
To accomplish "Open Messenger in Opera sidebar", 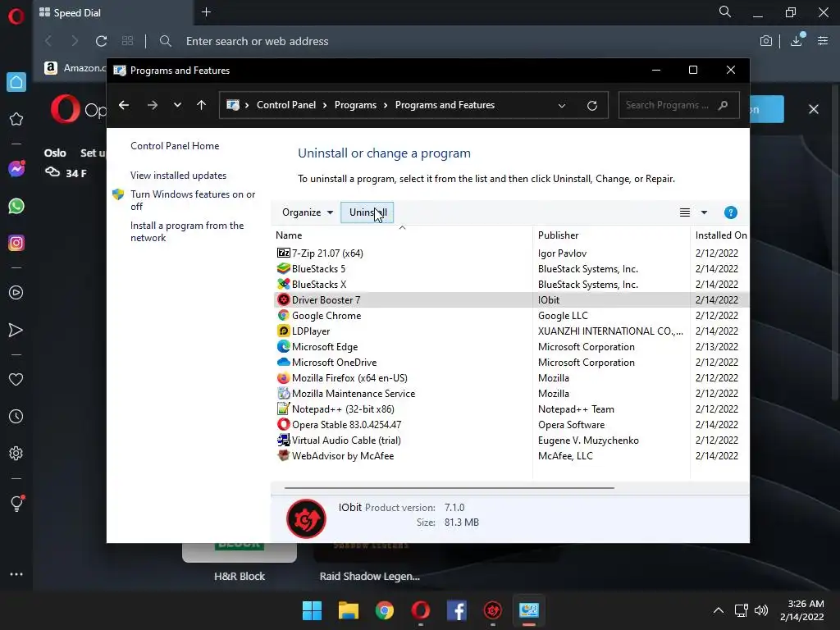I will tap(16, 169).
